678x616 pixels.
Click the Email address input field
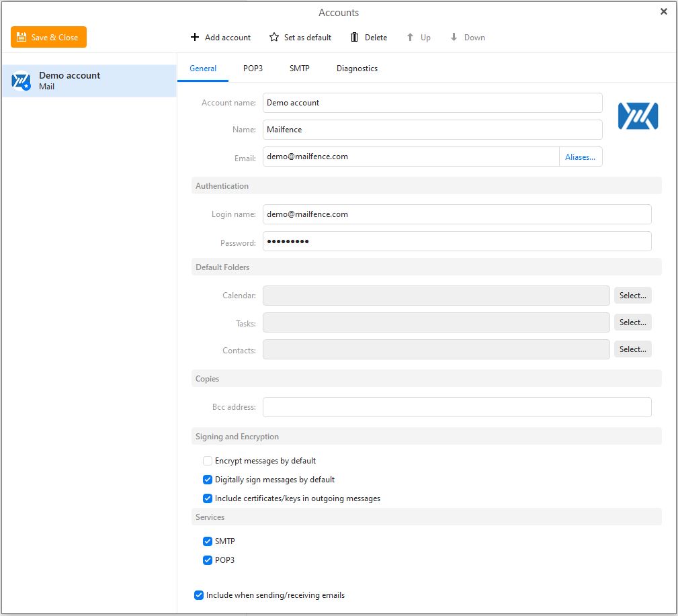point(411,157)
